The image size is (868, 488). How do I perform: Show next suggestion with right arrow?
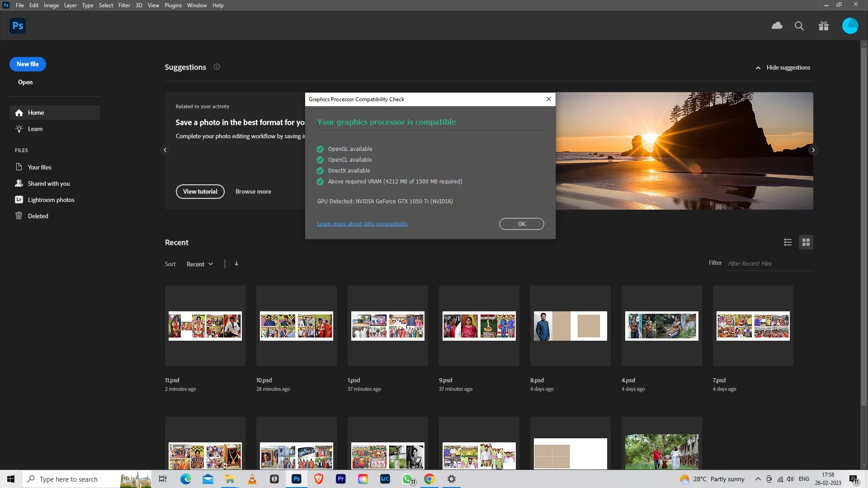tap(813, 150)
